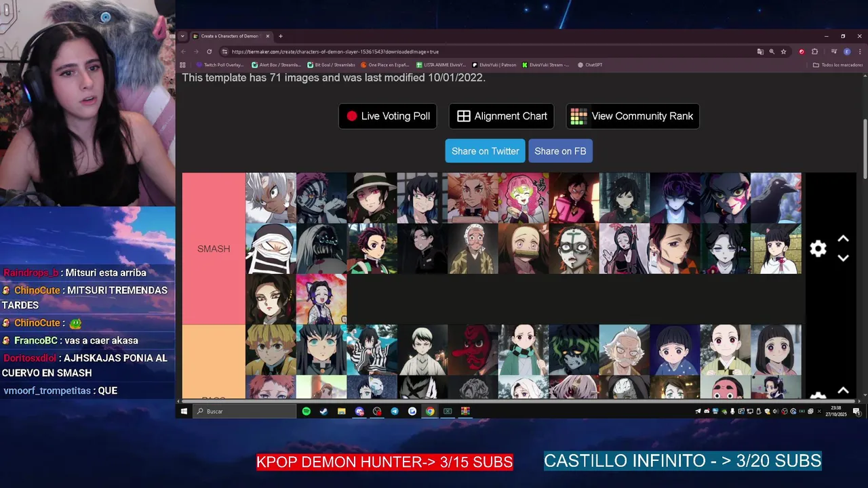This screenshot has height=488, width=868.
Task: Select the bandaged-face character image
Action: click(x=271, y=249)
